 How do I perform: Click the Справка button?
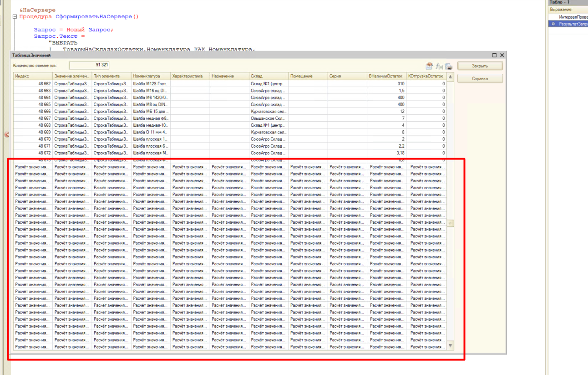[x=480, y=79]
